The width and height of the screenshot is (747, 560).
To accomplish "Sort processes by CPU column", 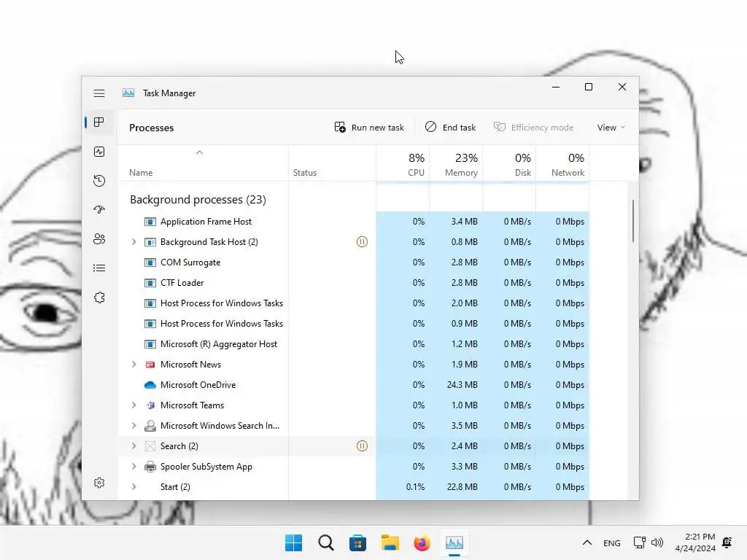I will pyautogui.click(x=403, y=163).
